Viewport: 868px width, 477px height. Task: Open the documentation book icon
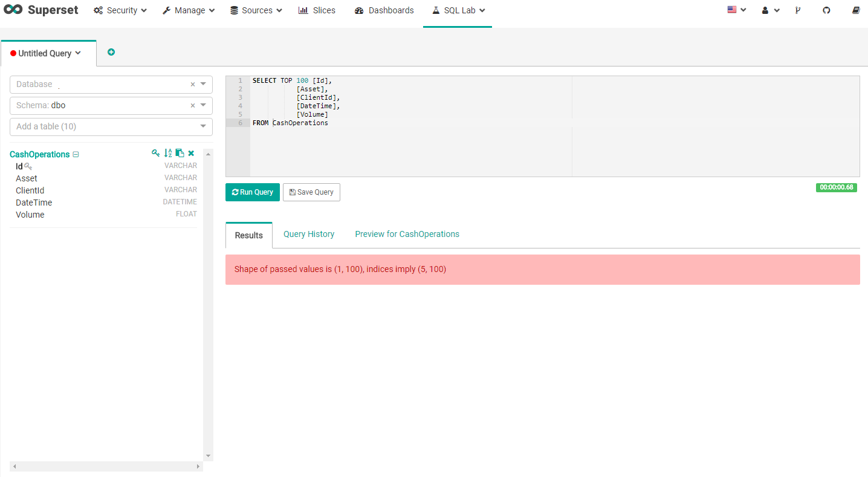pos(855,10)
